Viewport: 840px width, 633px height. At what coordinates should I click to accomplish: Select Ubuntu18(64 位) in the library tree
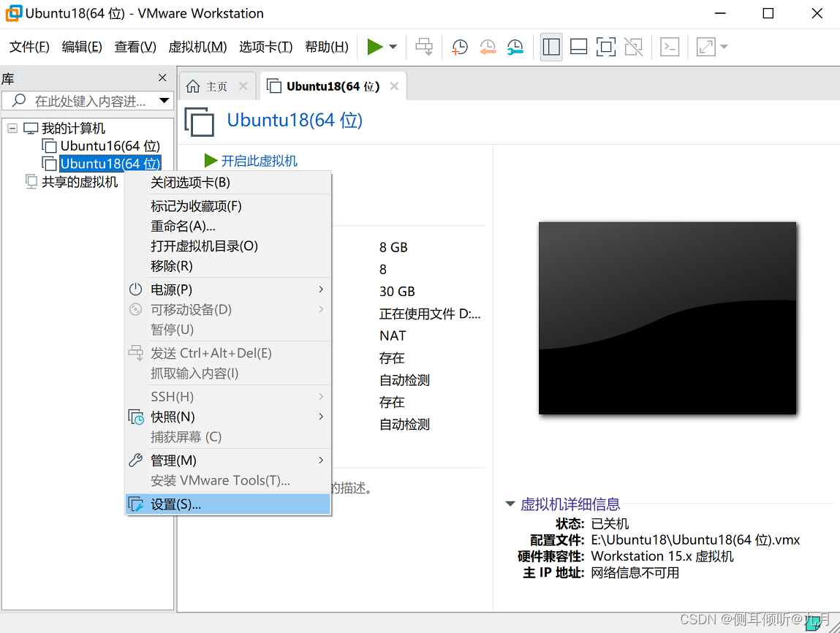[110, 163]
